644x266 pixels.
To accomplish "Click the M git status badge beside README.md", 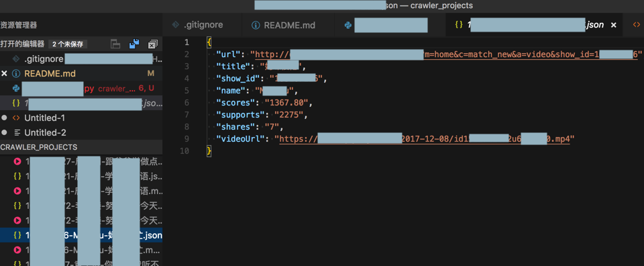I will (150, 74).
